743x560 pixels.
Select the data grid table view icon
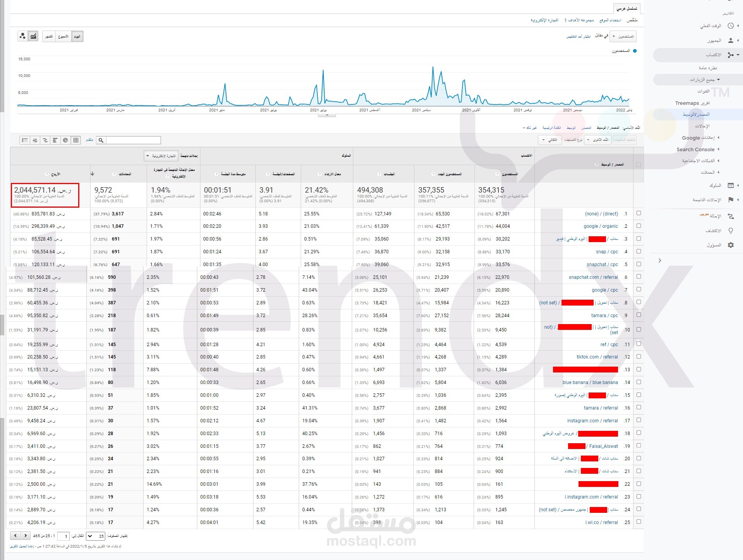[75, 140]
